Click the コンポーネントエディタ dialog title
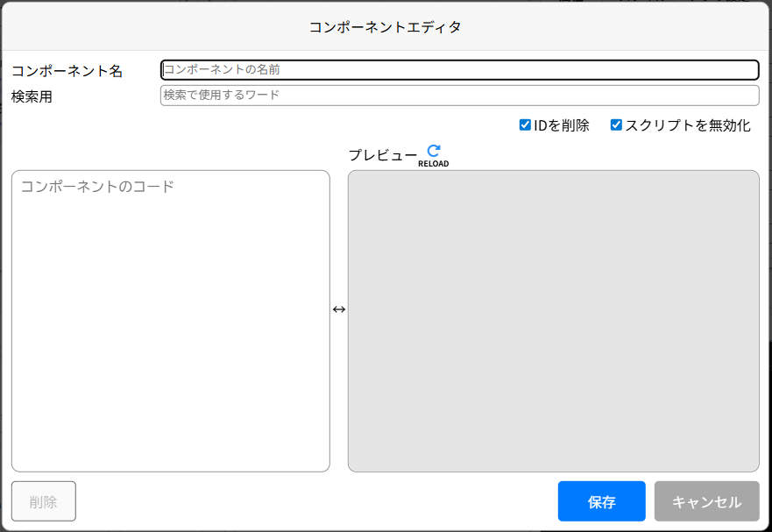The width and height of the screenshot is (772, 532). (x=386, y=27)
